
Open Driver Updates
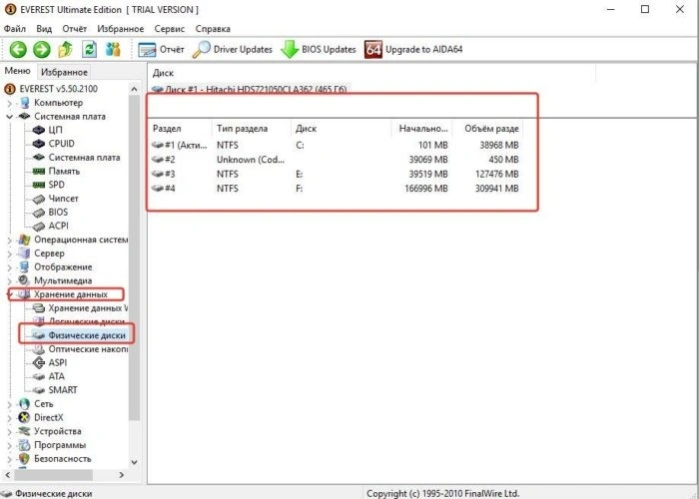coord(233,49)
